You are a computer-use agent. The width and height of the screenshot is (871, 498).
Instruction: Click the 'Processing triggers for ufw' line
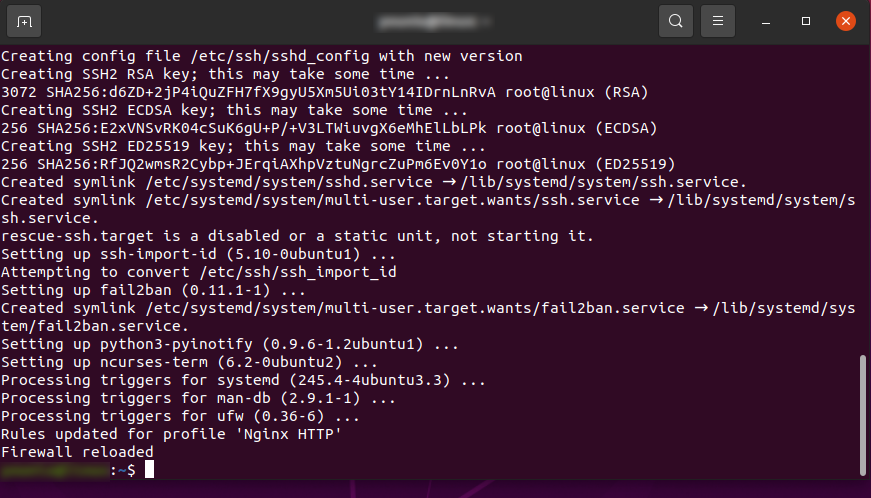[x=181, y=416]
